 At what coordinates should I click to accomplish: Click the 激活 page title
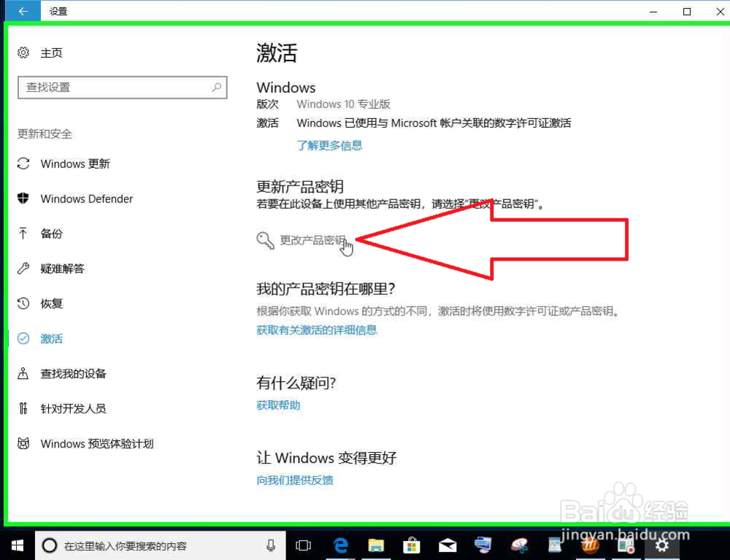(x=277, y=53)
